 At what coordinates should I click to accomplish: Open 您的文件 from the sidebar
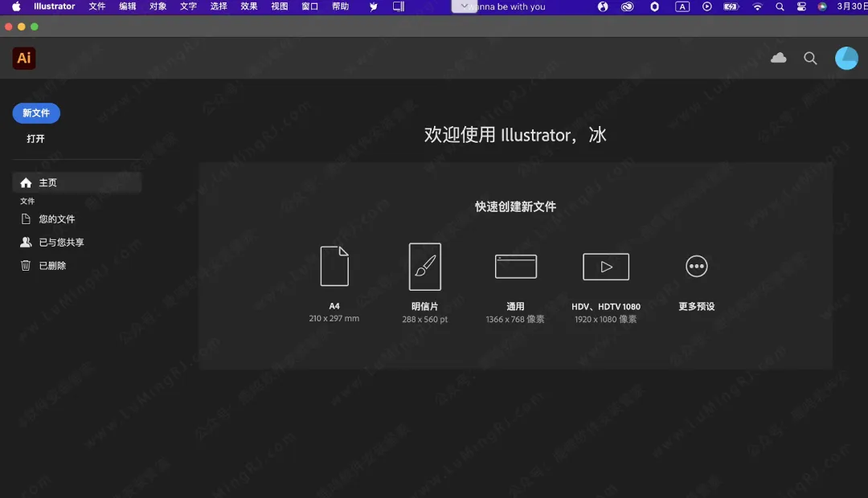tap(57, 218)
